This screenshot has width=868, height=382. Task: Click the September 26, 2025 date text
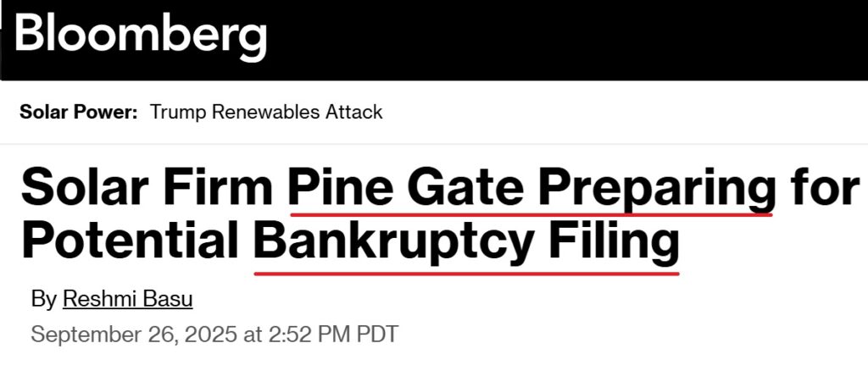click(x=134, y=334)
